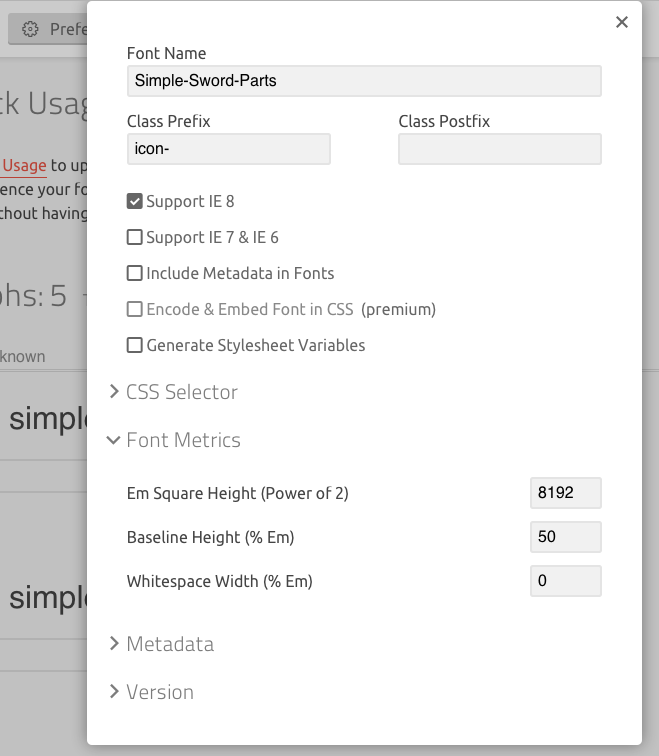Screen dimensions: 659x756
Task: Uncheck Support IE 8
Action: pos(134,202)
